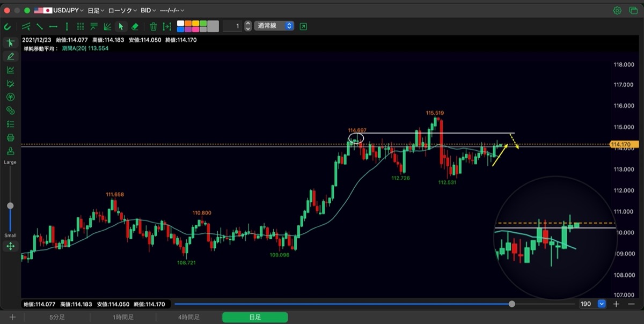Click the chart-with-pencil edit icon
644x324 pixels.
pos(10,84)
